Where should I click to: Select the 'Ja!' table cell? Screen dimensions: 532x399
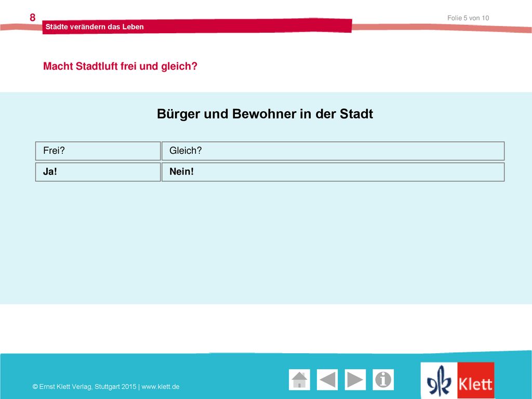point(98,171)
